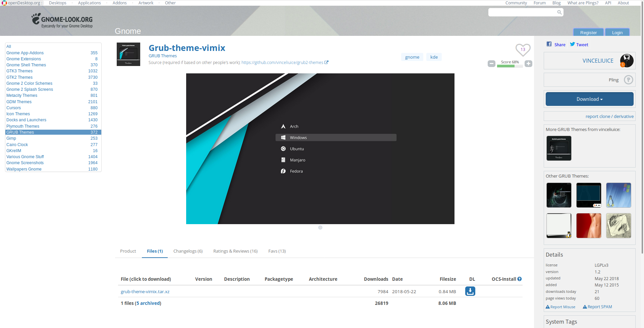Open the Desktops top menu
Screen dimensions: 644x328
(57, 3)
